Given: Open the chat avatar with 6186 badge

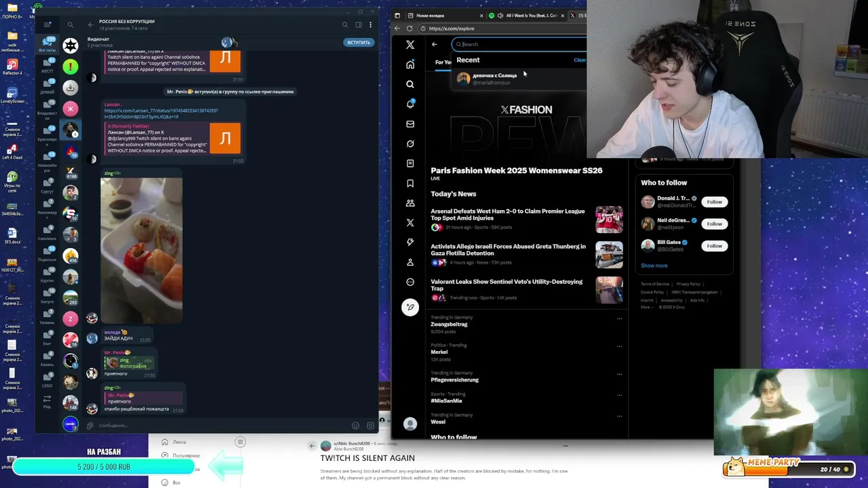Looking at the screenshot, I should coord(71,171).
